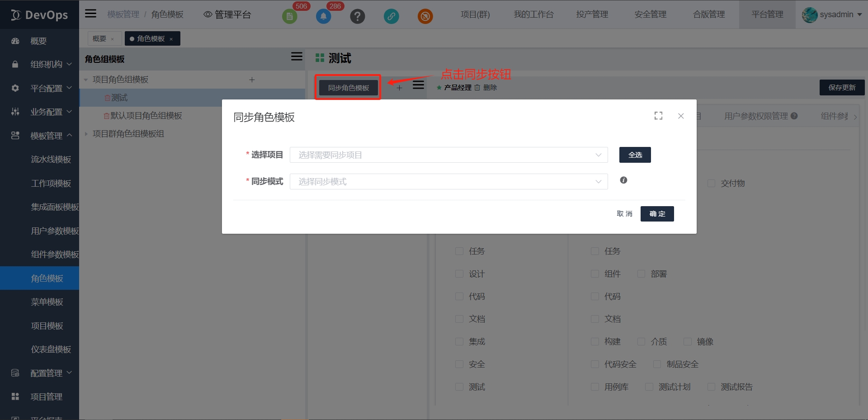Click the teal link icon in header
Image resolution: width=868 pixels, height=420 pixels.
391,17
